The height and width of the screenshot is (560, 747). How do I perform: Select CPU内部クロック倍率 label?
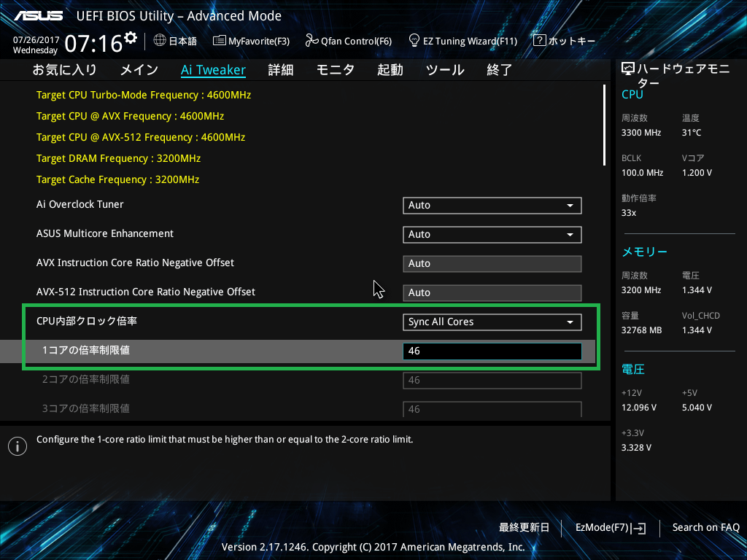87,321
